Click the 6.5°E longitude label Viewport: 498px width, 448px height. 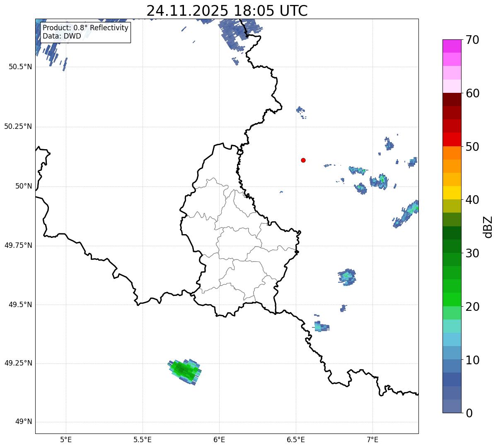[x=296, y=439]
